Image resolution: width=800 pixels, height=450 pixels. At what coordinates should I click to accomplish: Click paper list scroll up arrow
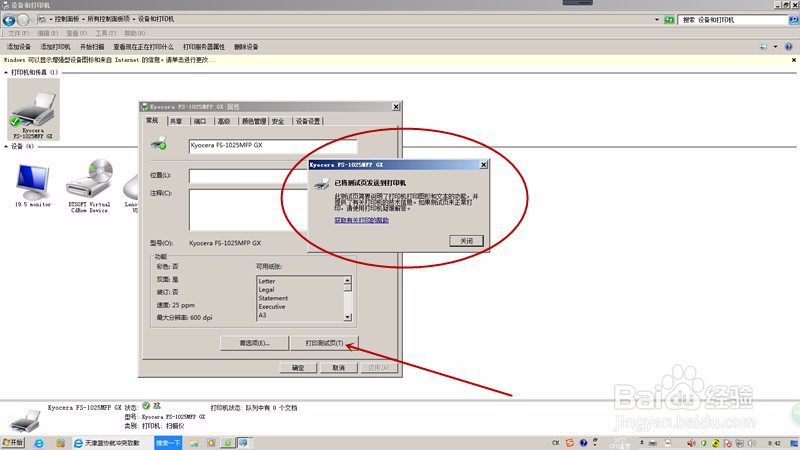tap(347, 280)
